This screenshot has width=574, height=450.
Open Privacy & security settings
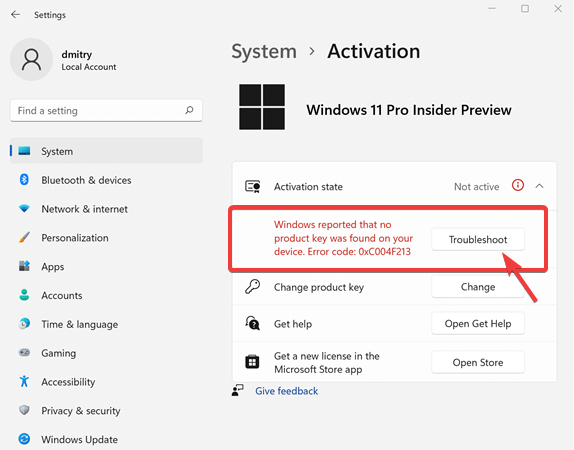(106, 410)
